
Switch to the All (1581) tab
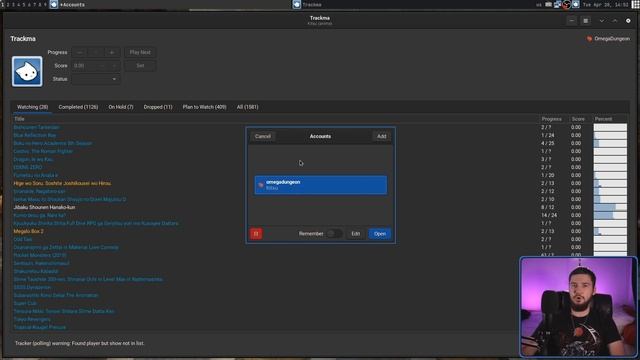click(247, 107)
